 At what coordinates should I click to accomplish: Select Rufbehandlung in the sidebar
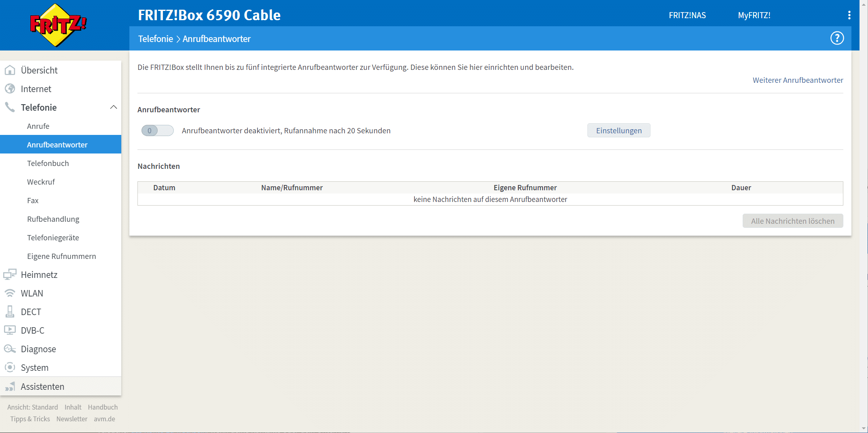[x=53, y=219]
